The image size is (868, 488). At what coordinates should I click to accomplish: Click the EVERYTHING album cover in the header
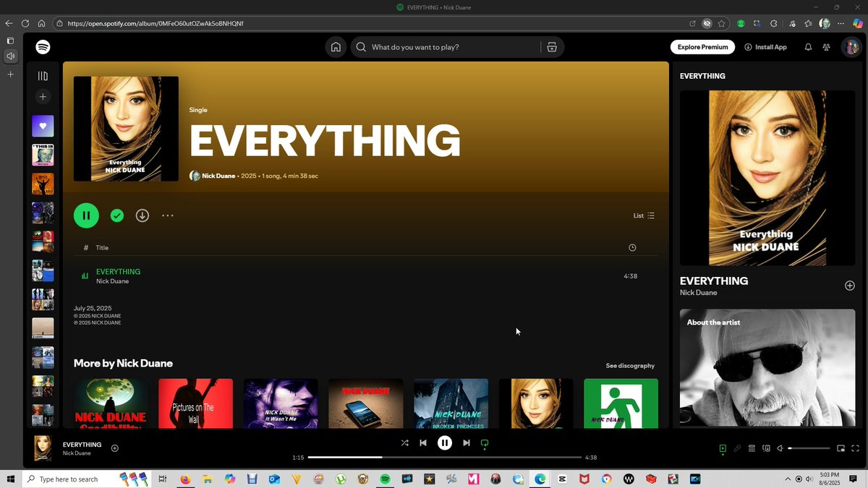[126, 129]
